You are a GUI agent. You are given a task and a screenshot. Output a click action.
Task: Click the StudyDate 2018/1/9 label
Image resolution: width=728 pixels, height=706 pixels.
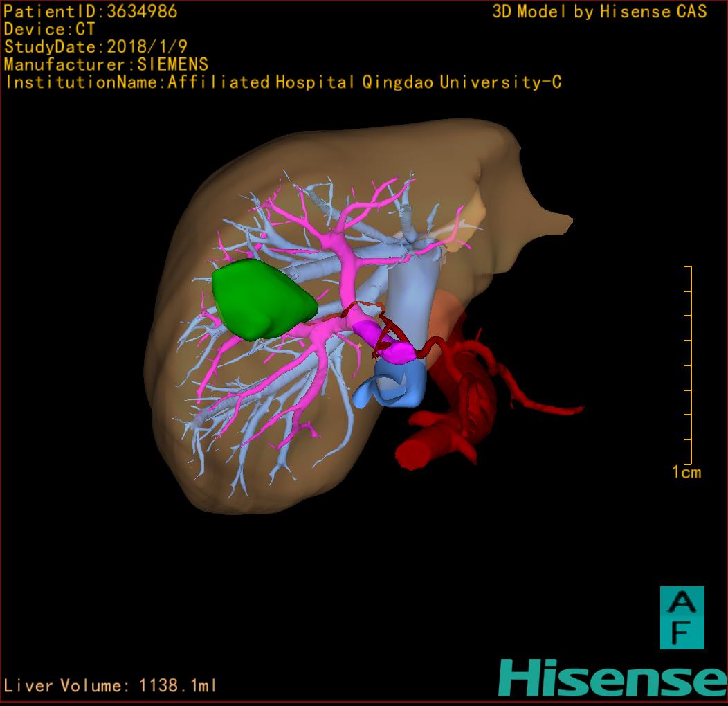(95, 47)
